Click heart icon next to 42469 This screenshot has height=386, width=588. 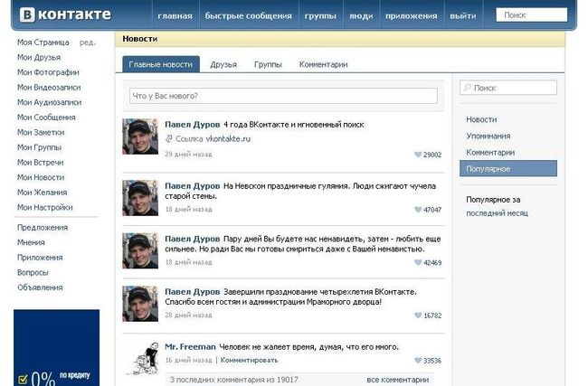pos(418,262)
